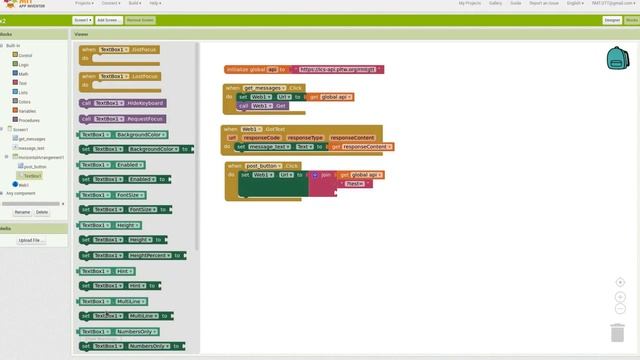Click the blocks panel horizontal scrollbar
Screen dimensions: 640x360
31,203
